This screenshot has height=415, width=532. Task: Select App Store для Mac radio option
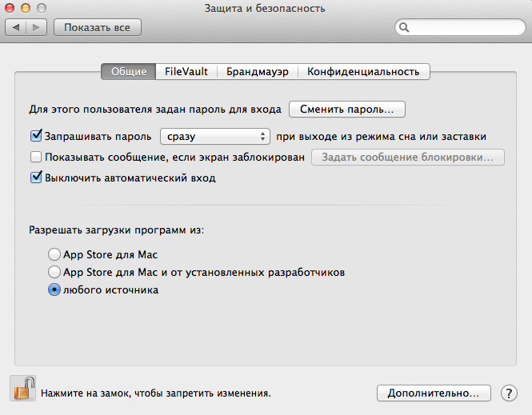54,254
